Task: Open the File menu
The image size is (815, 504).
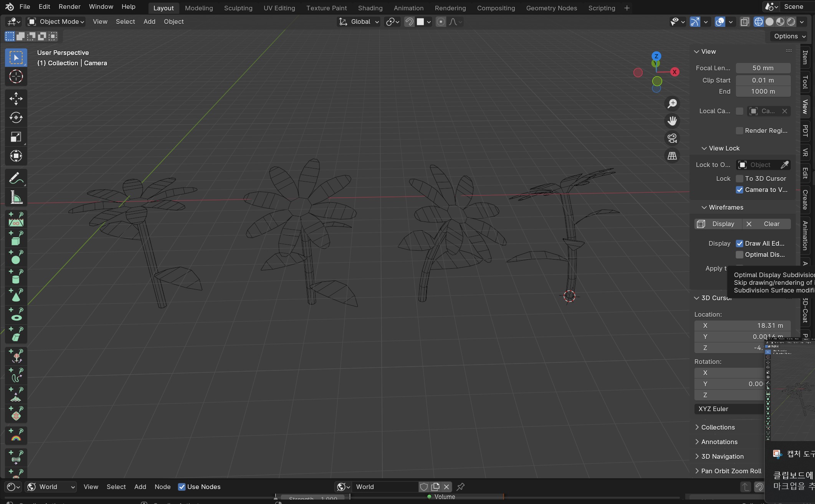Action: (x=25, y=7)
